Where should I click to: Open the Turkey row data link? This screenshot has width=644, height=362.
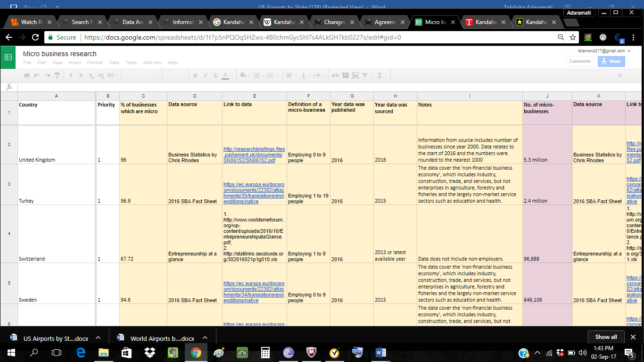pyautogui.click(x=254, y=192)
